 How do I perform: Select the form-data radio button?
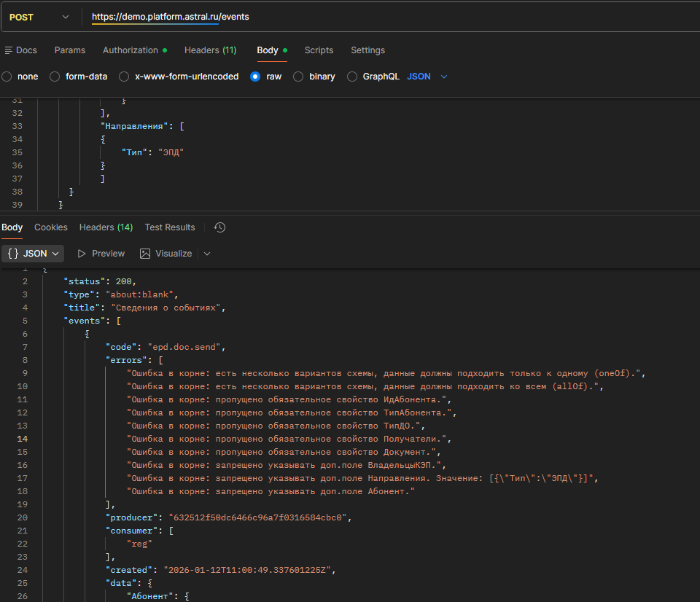click(55, 77)
